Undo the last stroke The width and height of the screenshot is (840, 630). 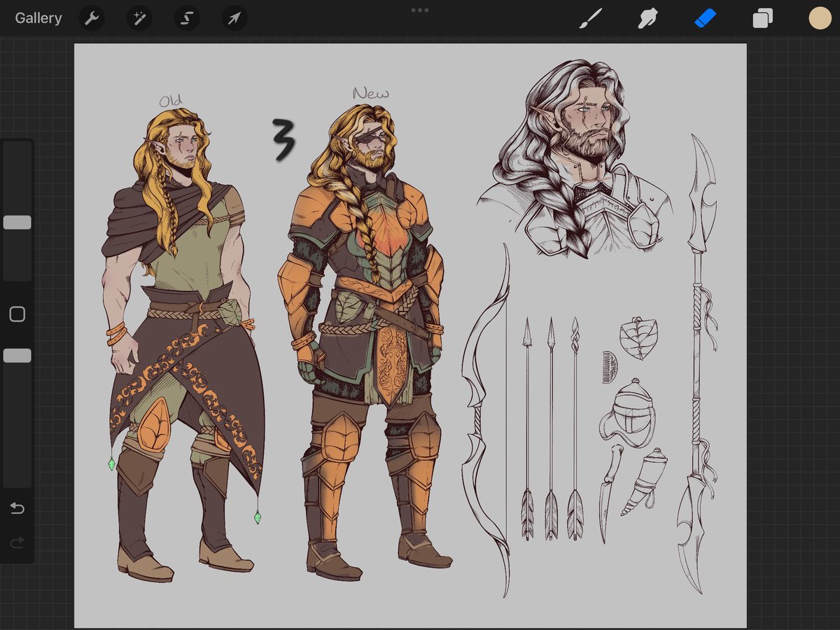point(17,508)
